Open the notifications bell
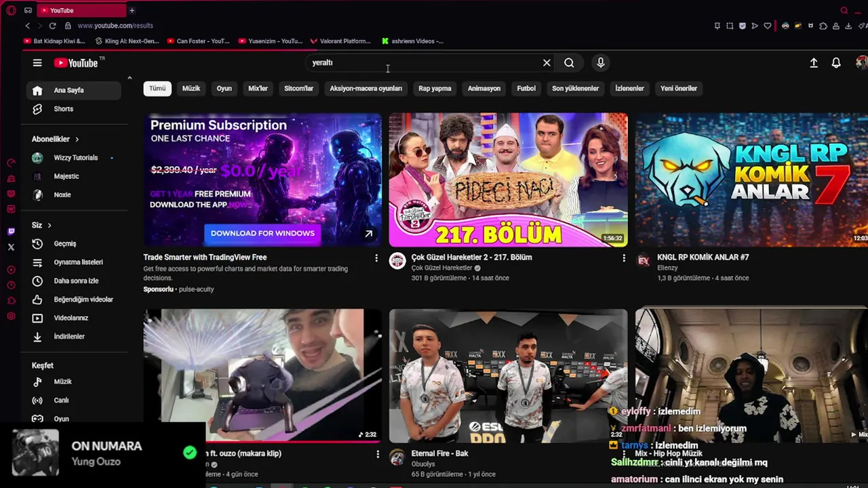 [836, 62]
